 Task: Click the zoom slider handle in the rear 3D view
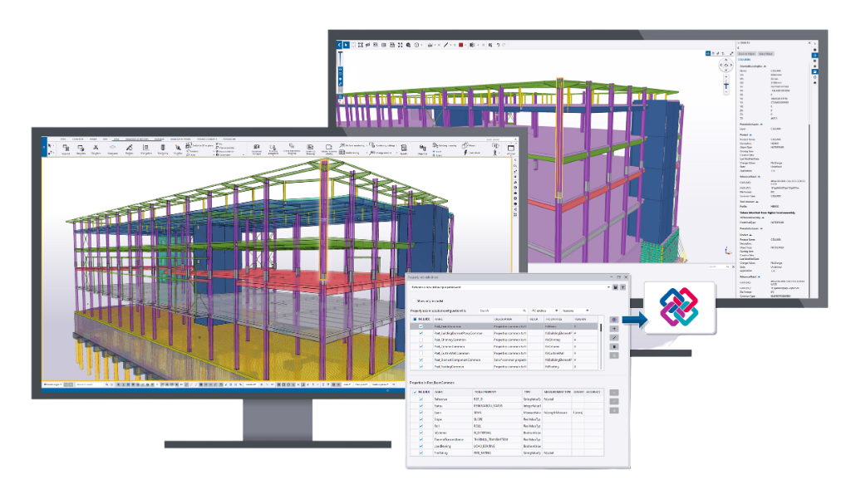(726, 86)
